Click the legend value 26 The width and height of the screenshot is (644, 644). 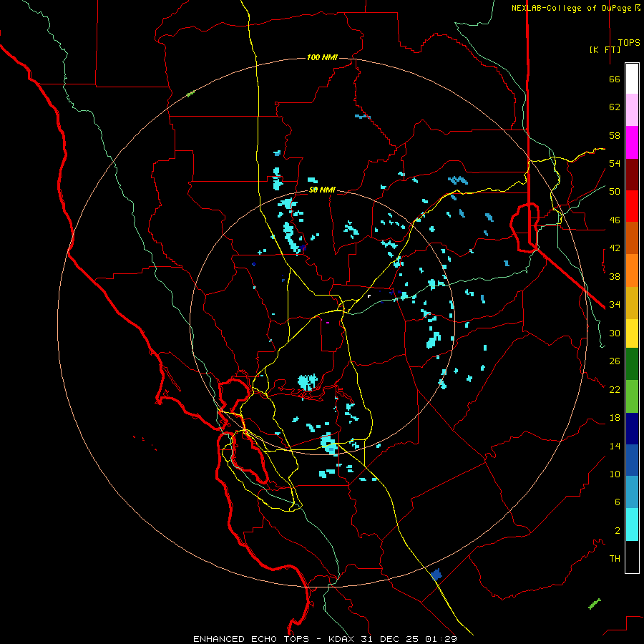615,361
